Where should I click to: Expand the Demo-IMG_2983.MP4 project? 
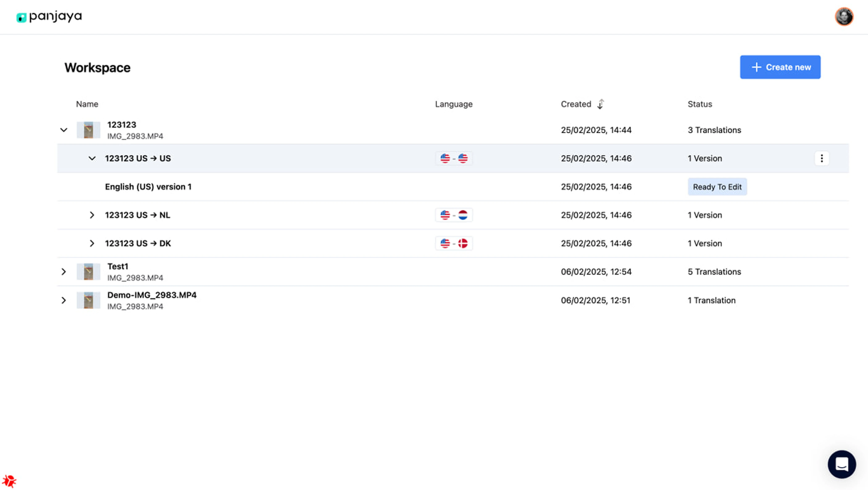pos(64,300)
